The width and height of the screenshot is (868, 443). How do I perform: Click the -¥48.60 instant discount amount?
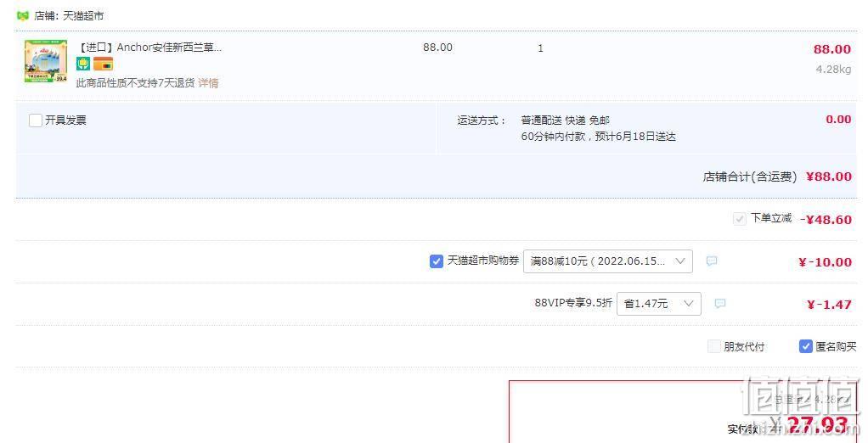click(x=826, y=220)
